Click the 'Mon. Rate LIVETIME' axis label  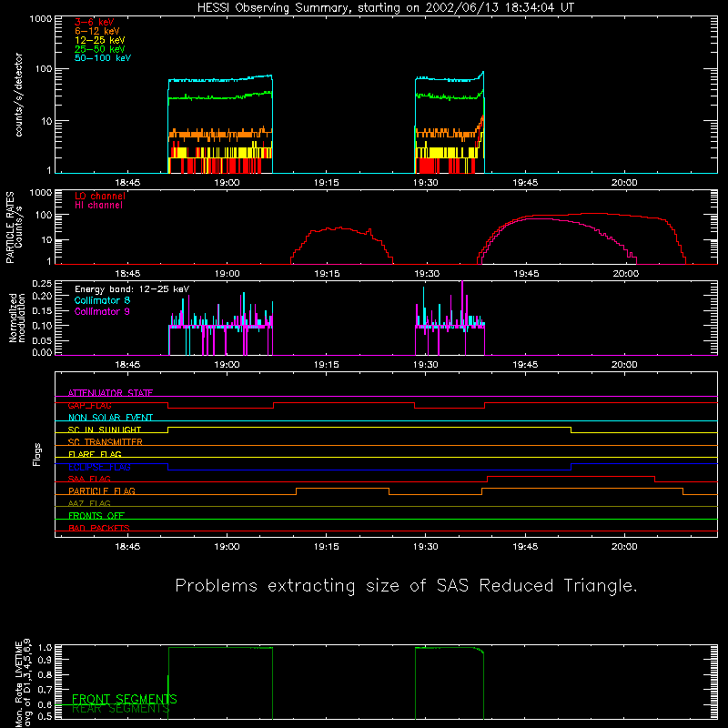pyautogui.click(x=18, y=683)
